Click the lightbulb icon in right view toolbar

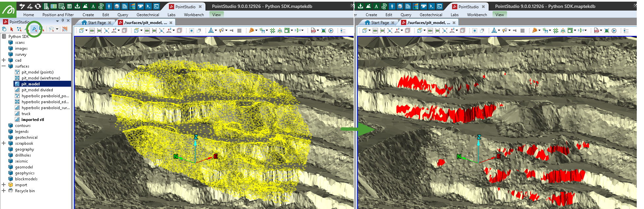coord(505,31)
